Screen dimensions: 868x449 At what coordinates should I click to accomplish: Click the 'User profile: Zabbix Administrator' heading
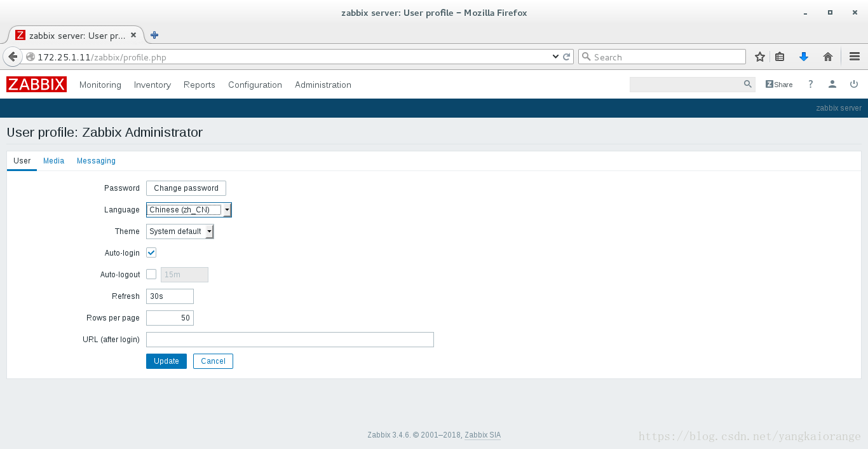(x=105, y=132)
